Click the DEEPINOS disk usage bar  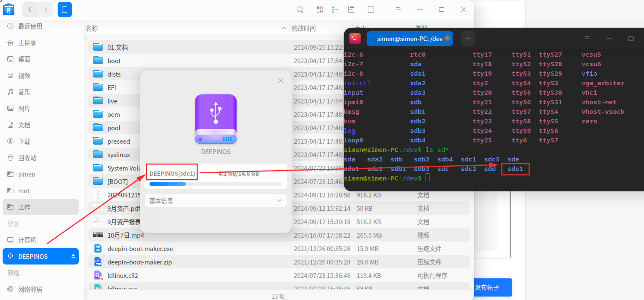216,184
